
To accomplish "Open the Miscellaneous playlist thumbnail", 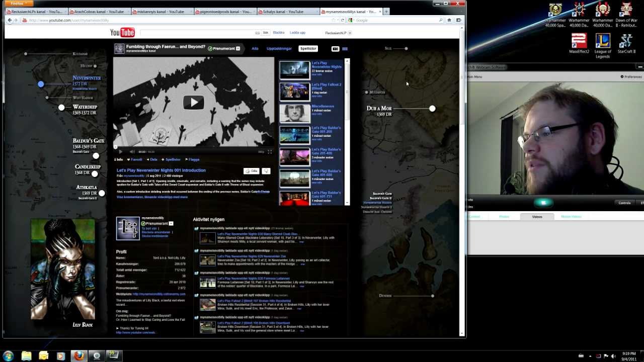I will (295, 113).
